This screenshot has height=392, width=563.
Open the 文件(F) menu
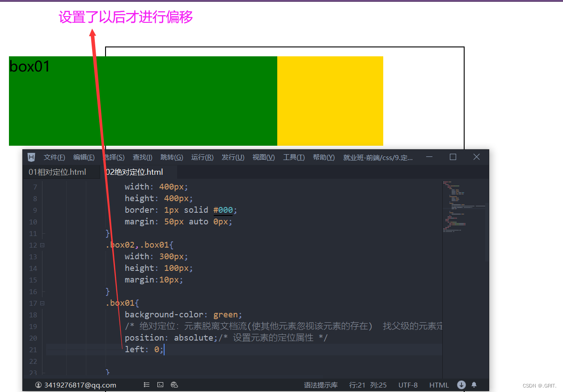[x=55, y=157]
